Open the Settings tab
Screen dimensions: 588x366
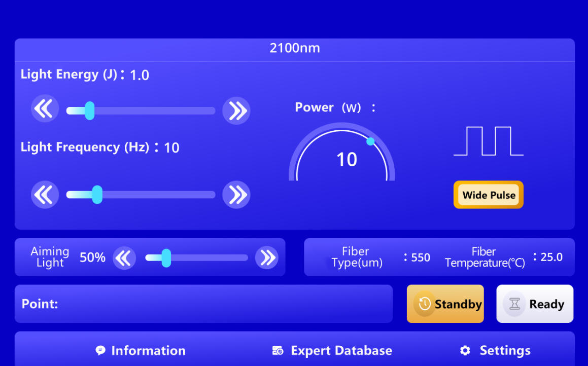pyautogui.click(x=495, y=351)
